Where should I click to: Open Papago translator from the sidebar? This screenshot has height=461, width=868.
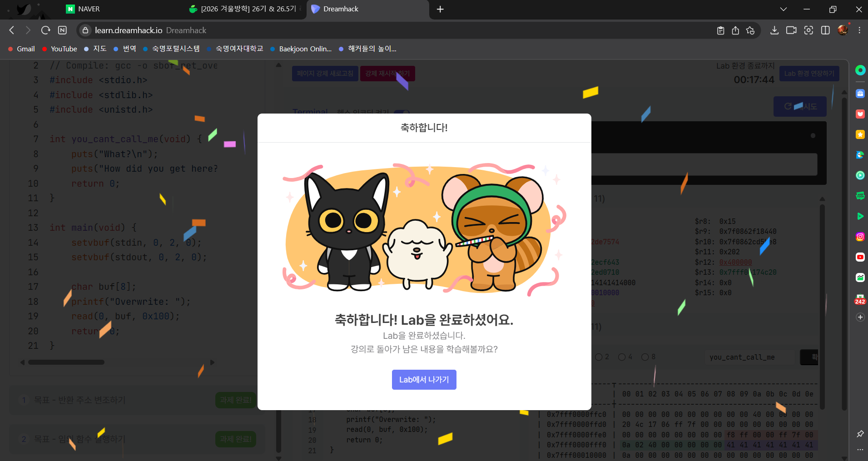point(860,155)
